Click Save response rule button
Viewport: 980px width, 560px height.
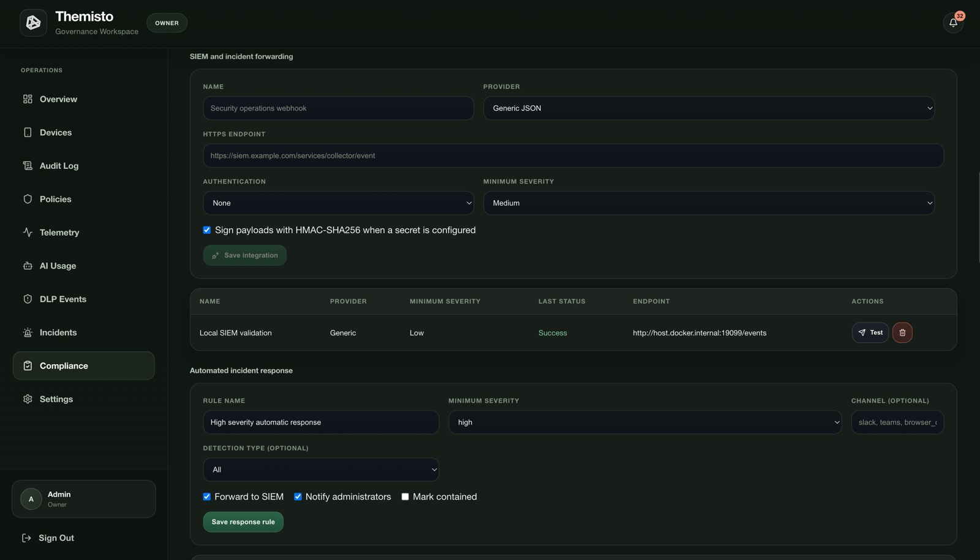click(x=243, y=522)
